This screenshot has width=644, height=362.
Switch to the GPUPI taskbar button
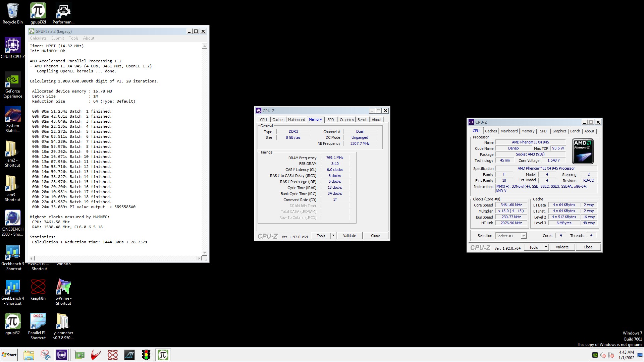click(163, 355)
